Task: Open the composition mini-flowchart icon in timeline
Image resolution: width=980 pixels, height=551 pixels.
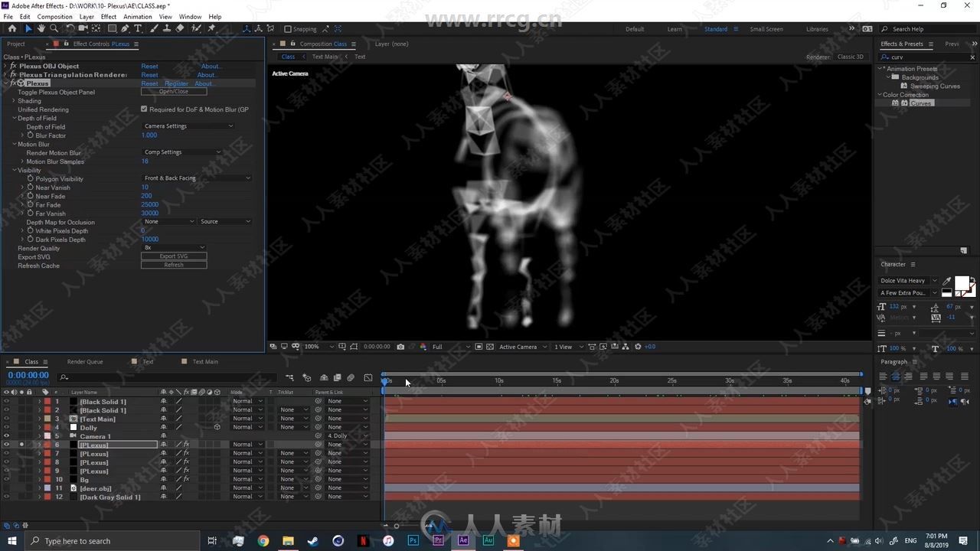Action: (289, 377)
